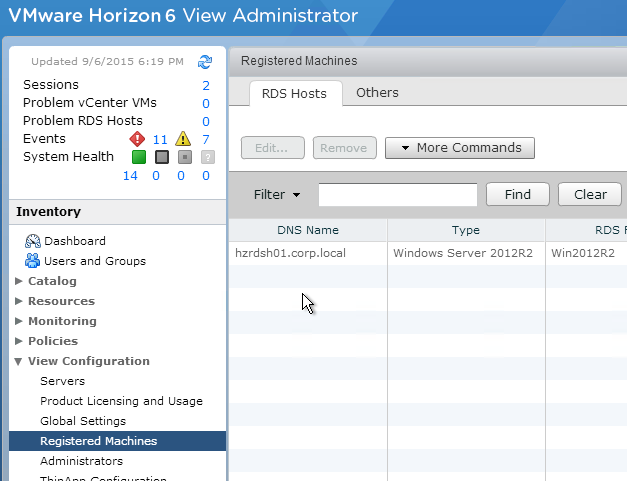Open the 7 warning events link
Image resolution: width=627 pixels, height=481 pixels.
pyautogui.click(x=206, y=139)
